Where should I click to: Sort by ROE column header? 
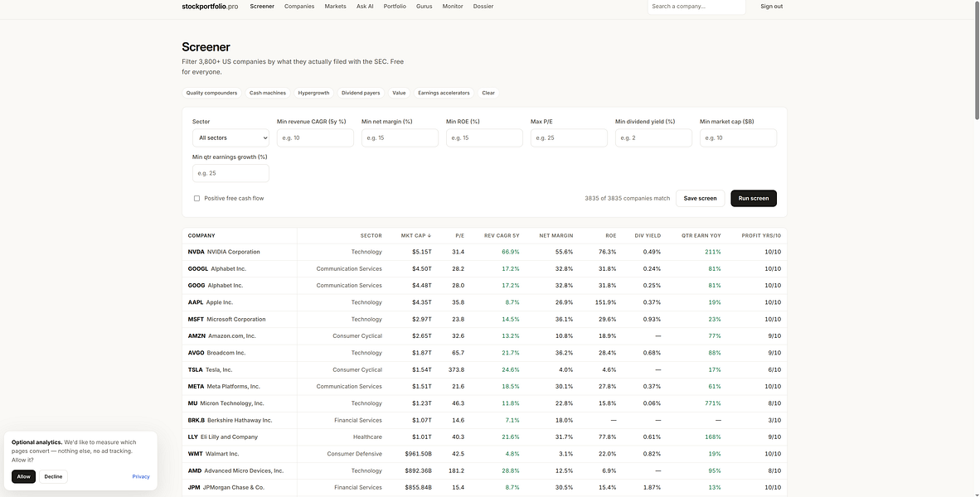coord(610,236)
